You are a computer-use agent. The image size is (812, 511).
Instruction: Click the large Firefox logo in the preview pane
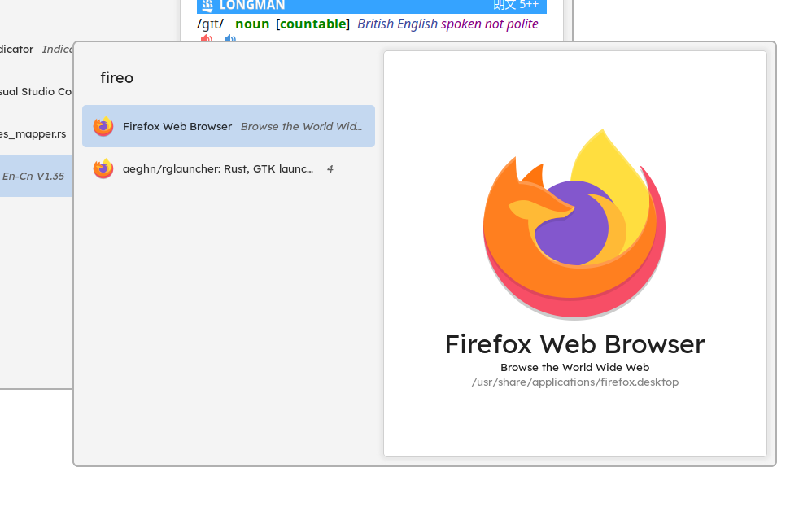tap(574, 224)
